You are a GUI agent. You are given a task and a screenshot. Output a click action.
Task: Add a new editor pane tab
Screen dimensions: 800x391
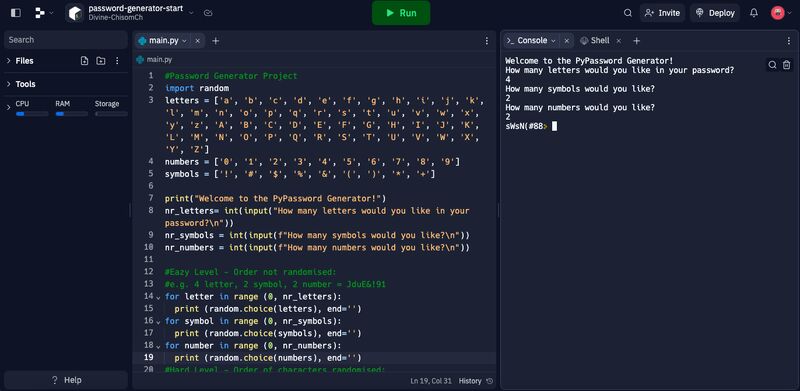(x=215, y=41)
